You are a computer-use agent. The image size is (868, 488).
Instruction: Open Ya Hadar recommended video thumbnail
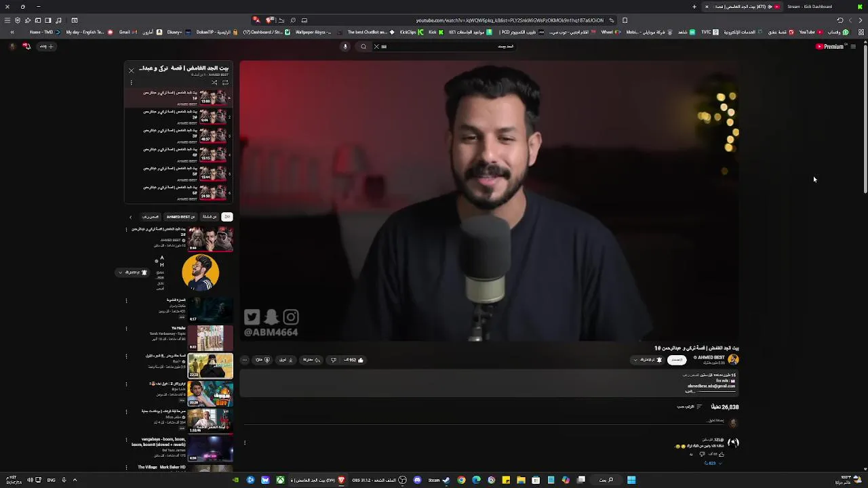click(x=210, y=338)
